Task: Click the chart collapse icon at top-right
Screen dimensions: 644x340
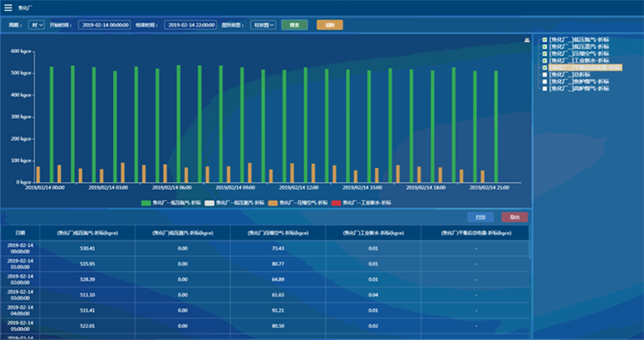Action: click(x=527, y=39)
